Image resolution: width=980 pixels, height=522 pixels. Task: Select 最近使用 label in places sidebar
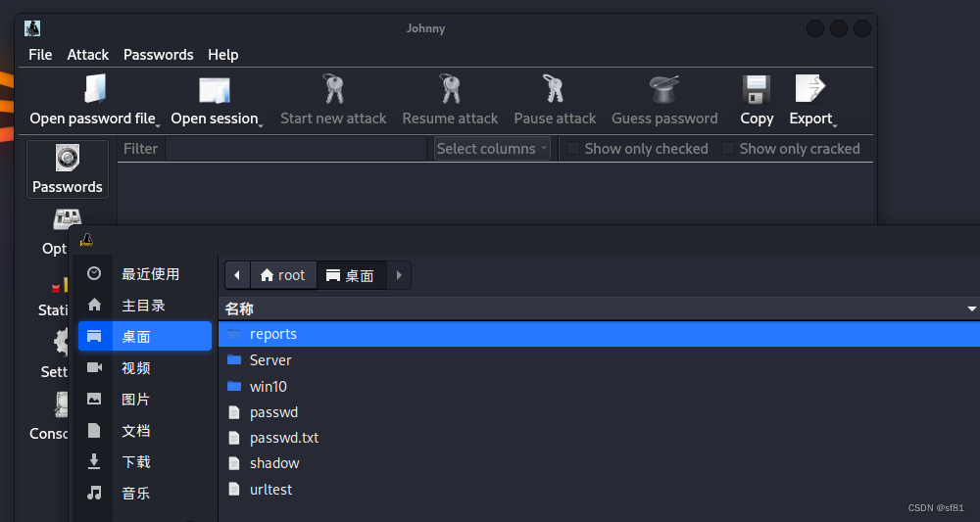point(151,273)
